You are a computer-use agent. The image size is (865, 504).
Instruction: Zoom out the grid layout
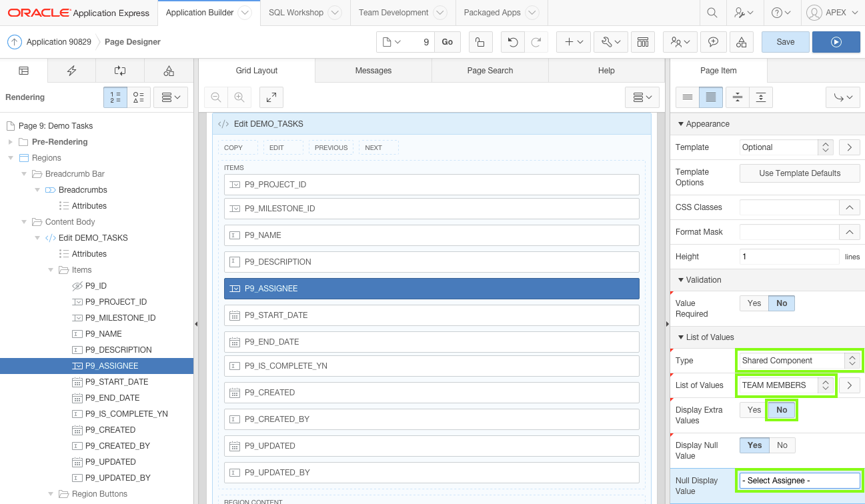[x=216, y=97]
